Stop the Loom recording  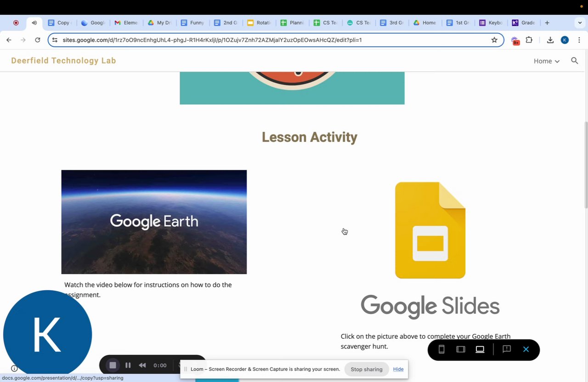113,365
